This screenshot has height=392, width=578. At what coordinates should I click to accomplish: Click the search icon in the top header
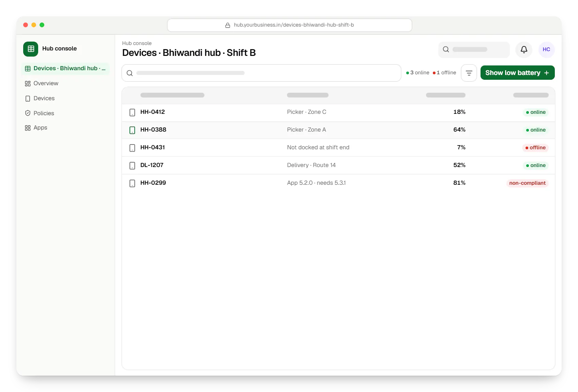pos(446,49)
